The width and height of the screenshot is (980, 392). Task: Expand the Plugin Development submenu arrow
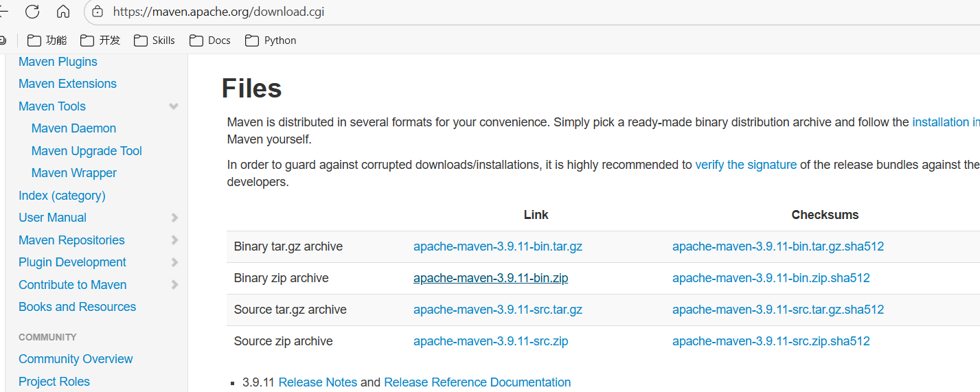[x=174, y=262]
